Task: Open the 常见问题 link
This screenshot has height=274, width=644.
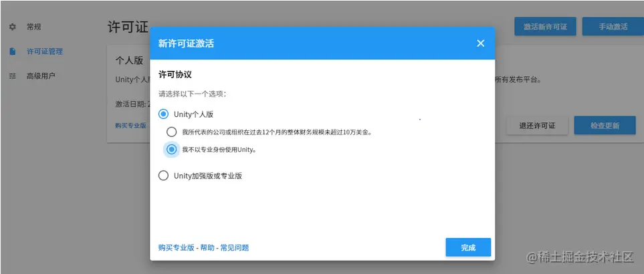Action: pos(235,248)
